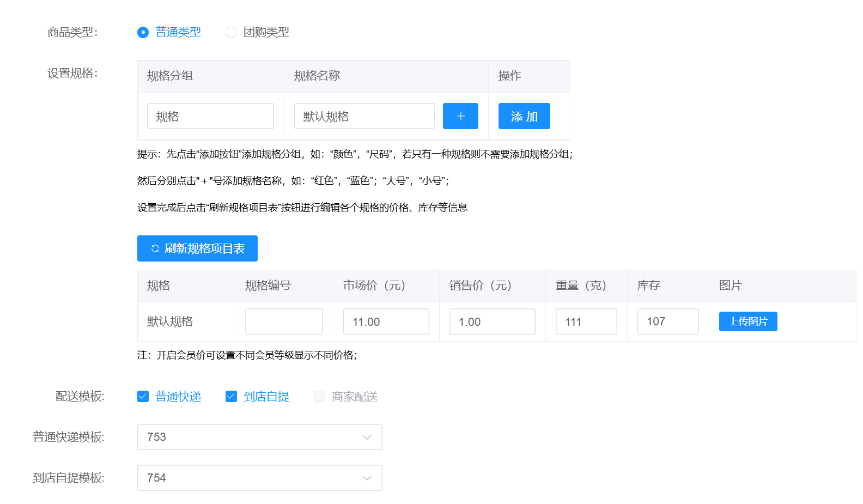Click the 规格分组 input field with 规格

[x=210, y=116]
